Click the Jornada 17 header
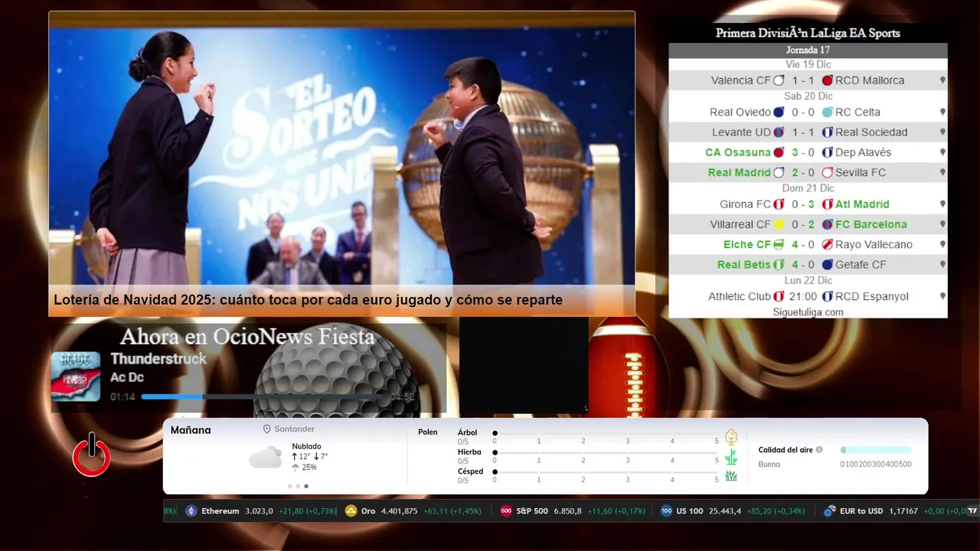Screen dimensions: 980x551 click(x=808, y=50)
